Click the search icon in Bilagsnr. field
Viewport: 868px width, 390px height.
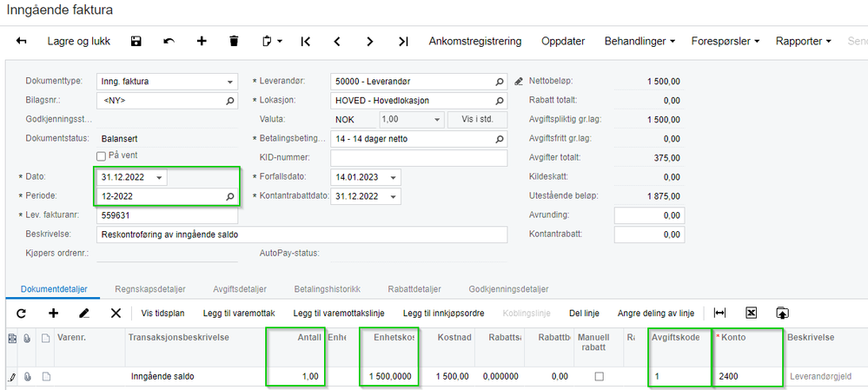pos(229,102)
